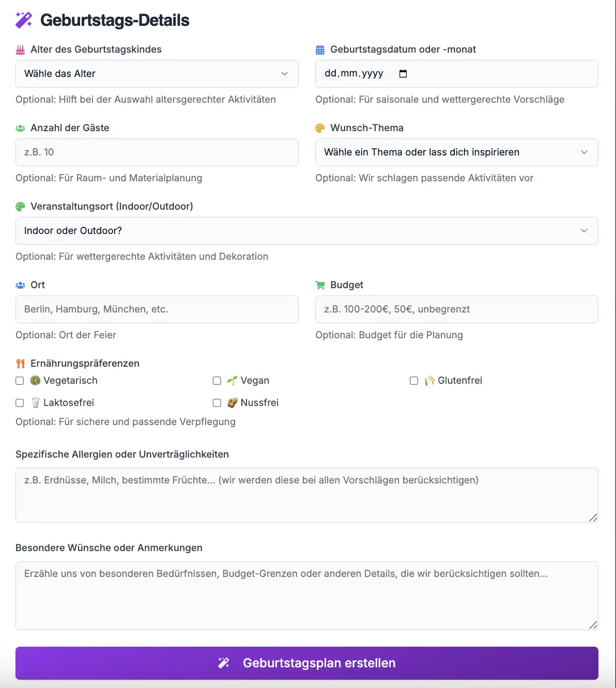Click the shopping cart icon beside Budget
The height and width of the screenshot is (688, 616).
tap(320, 285)
